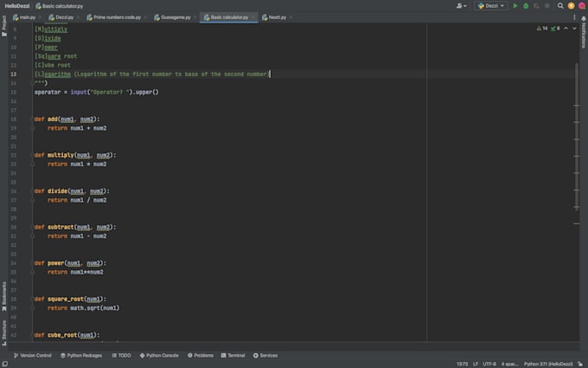Open the Dezzi run configuration dropdown
This screenshot has height=368, width=588.
coord(491,6)
